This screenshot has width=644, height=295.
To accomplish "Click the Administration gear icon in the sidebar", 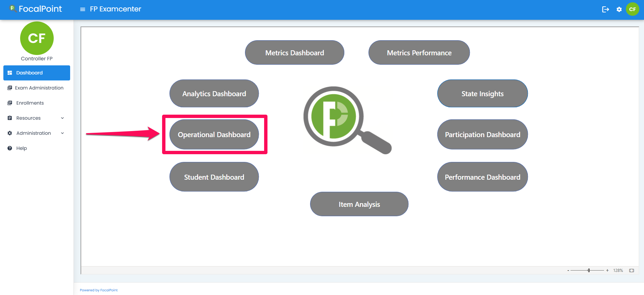I will point(10,133).
